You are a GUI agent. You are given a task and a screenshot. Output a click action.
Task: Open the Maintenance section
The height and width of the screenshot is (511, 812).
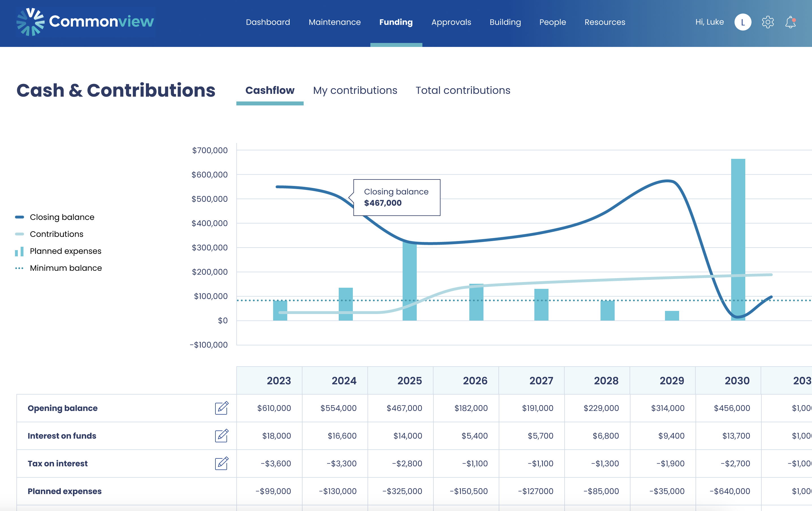coord(334,22)
